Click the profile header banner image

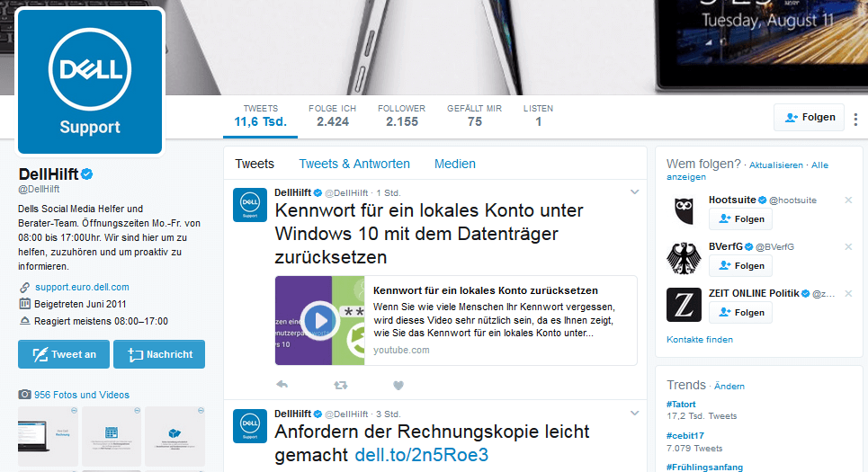[434, 47]
